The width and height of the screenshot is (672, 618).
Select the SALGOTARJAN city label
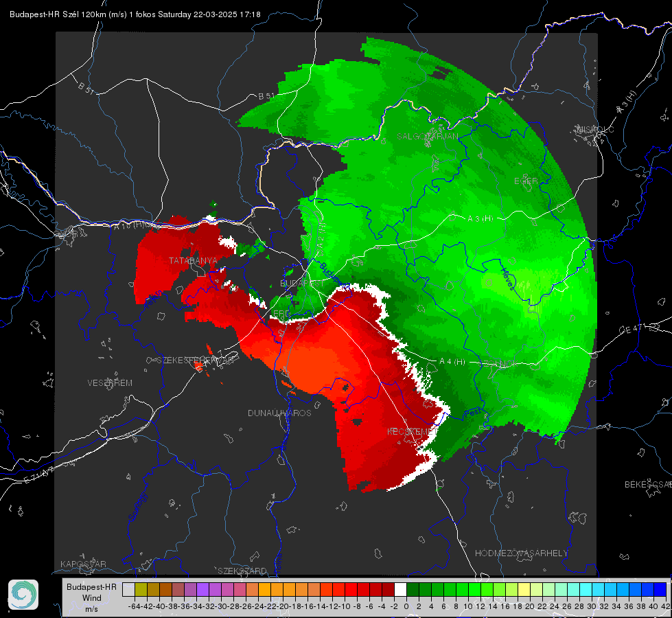click(x=427, y=137)
